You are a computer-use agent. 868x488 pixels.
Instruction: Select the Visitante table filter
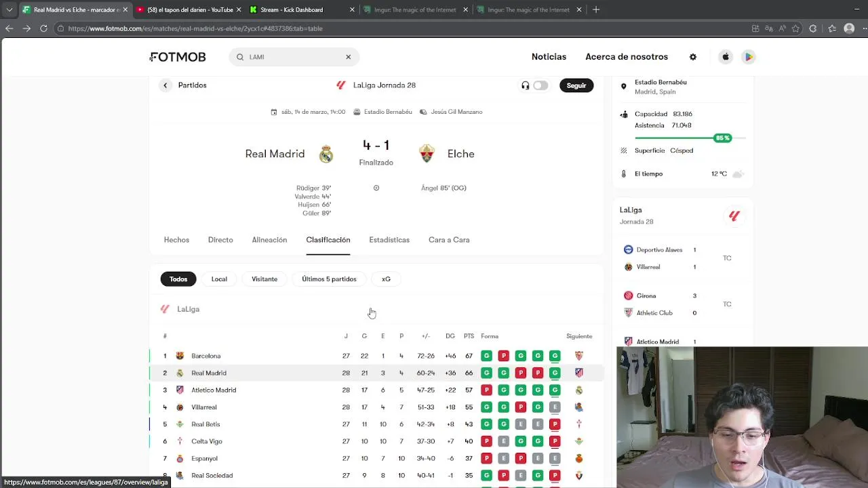pos(264,279)
